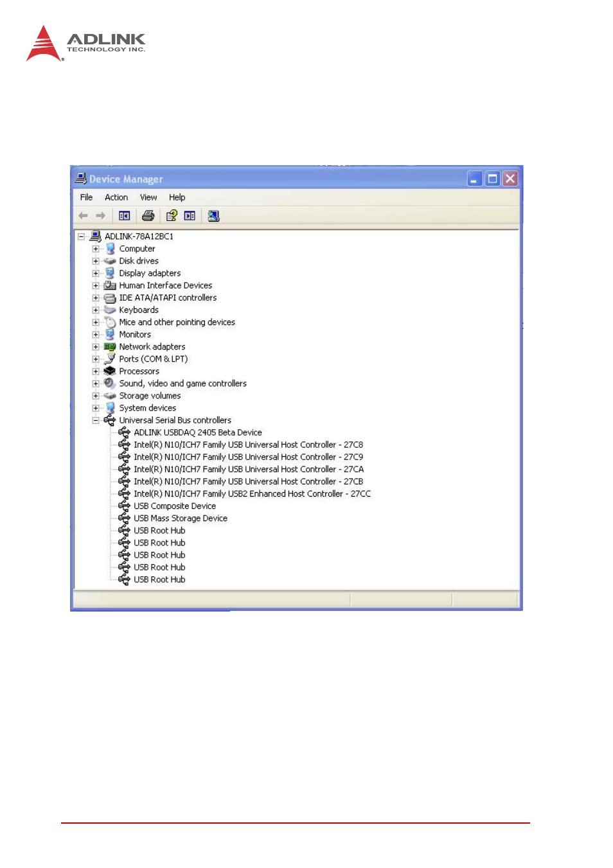Click the Back arrow in the toolbar

83,216
